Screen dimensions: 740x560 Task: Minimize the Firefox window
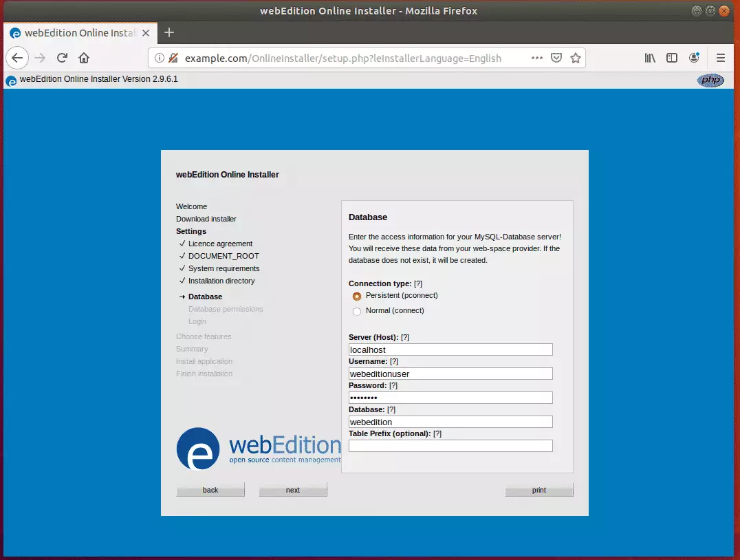tap(697, 11)
